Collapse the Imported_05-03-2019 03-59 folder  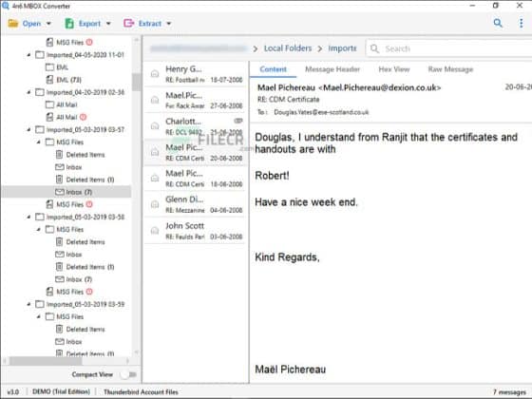[x=28, y=304]
